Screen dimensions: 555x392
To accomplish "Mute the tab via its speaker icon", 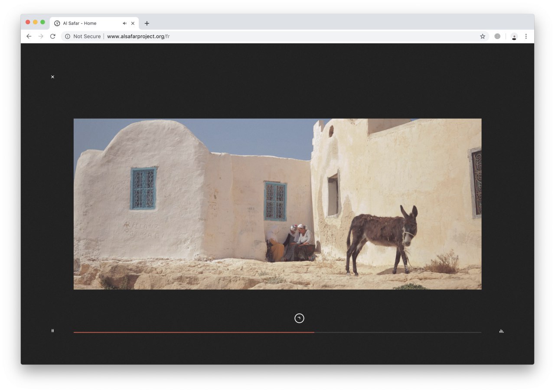I will click(125, 23).
